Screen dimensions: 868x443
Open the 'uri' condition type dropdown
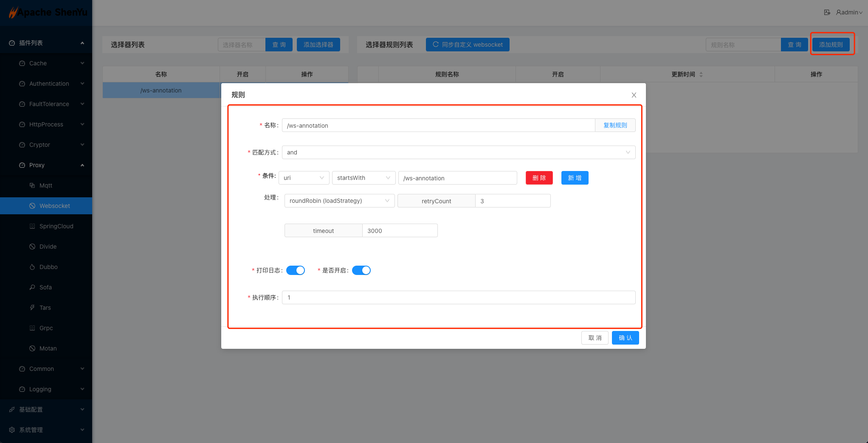coord(304,178)
